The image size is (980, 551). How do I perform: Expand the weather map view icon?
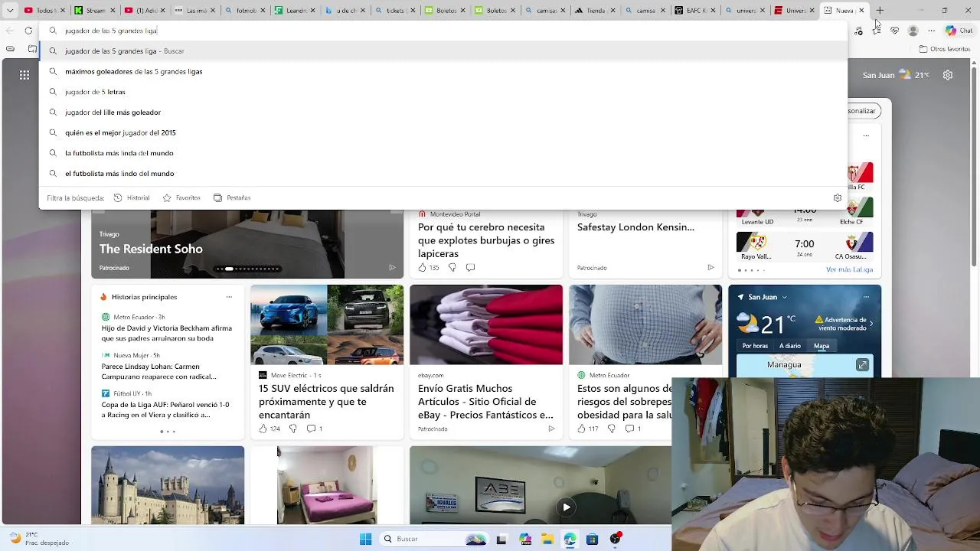pos(862,365)
